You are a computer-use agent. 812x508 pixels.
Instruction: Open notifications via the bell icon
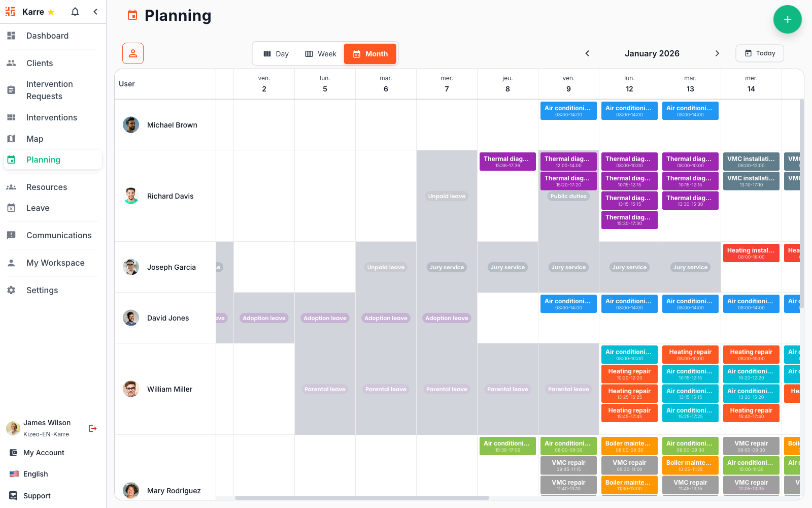click(x=75, y=11)
